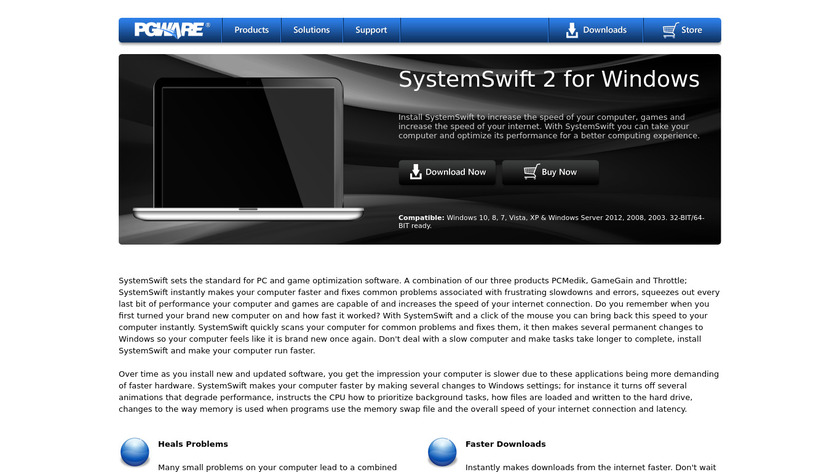The width and height of the screenshot is (840, 472).
Task: Click the paragraph starting 'Over time as you install'
Action: [x=419, y=392]
